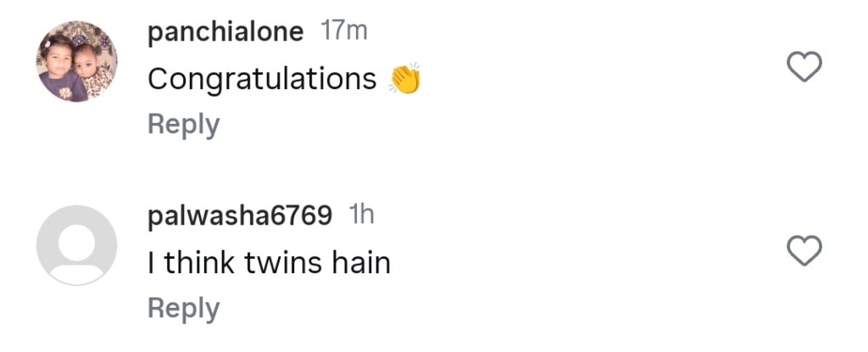Click the clapping hands emoji
The image size is (868, 352).
[405, 79]
